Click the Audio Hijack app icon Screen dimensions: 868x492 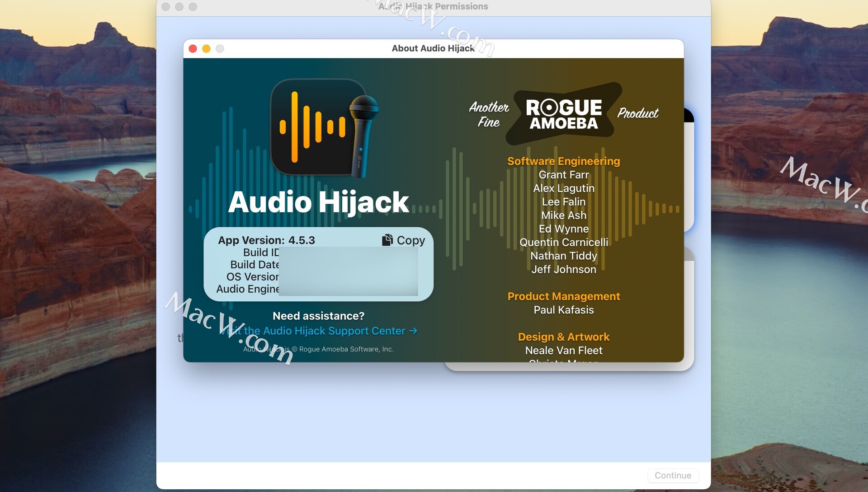324,128
